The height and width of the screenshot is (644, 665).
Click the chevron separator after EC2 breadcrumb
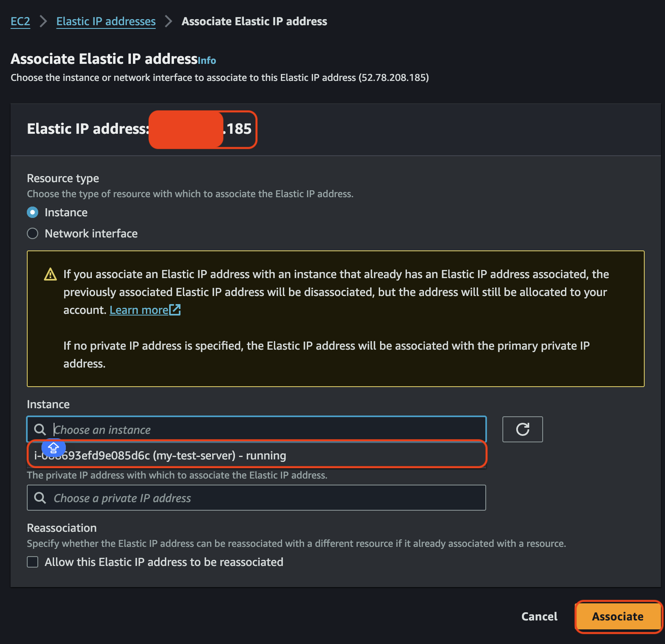43,21
